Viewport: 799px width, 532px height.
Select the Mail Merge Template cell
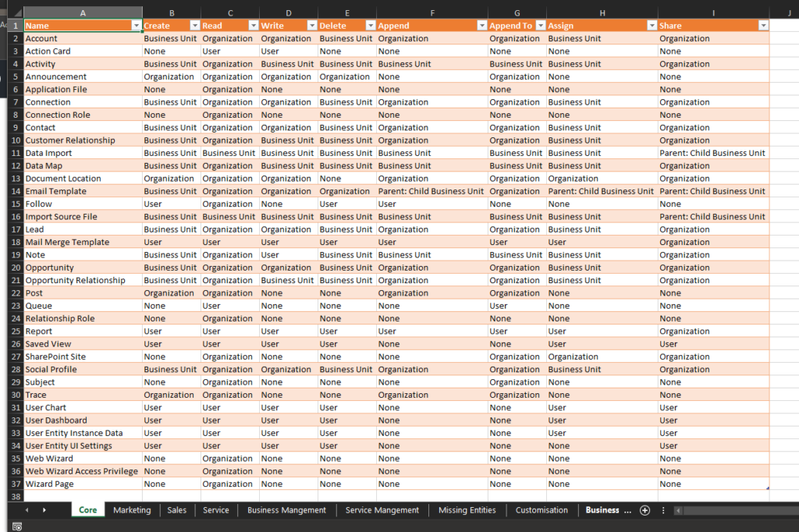(x=83, y=242)
